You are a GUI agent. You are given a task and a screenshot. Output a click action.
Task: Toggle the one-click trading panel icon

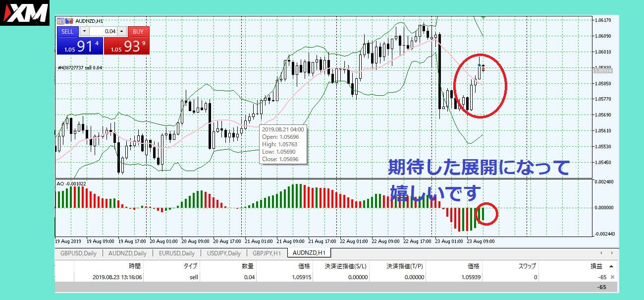click(x=60, y=21)
